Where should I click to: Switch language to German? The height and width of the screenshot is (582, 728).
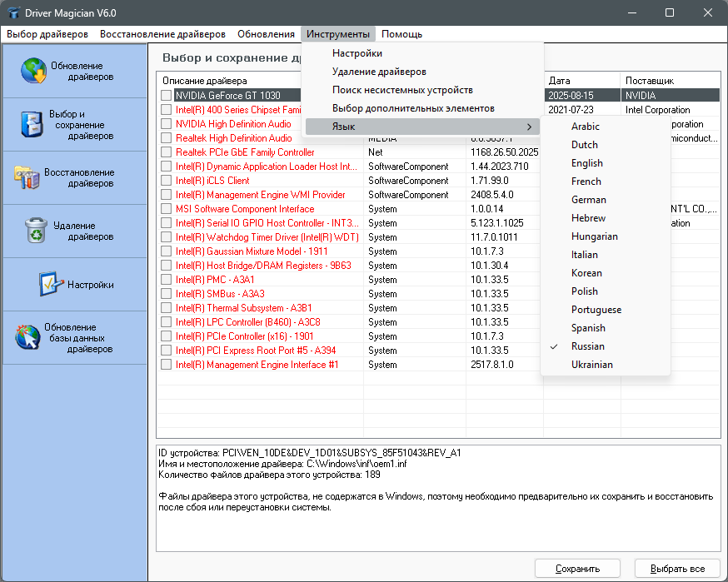[606, 200]
